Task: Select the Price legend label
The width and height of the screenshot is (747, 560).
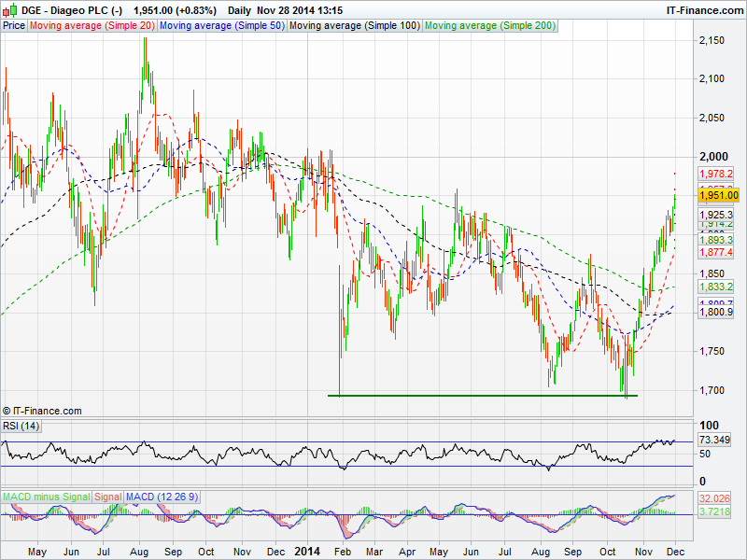Action: click(14, 25)
